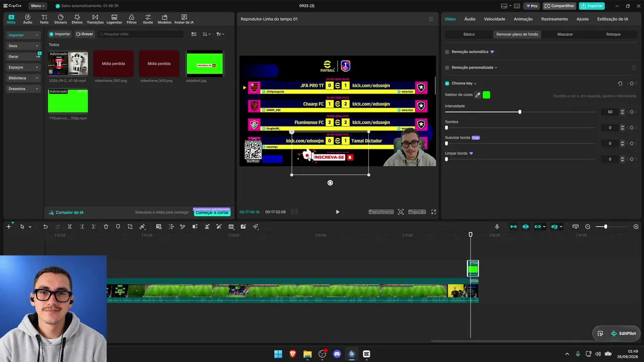This screenshot has height=362, width=644.
Task: Open the Stickers panel
Action: pyautogui.click(x=60, y=19)
